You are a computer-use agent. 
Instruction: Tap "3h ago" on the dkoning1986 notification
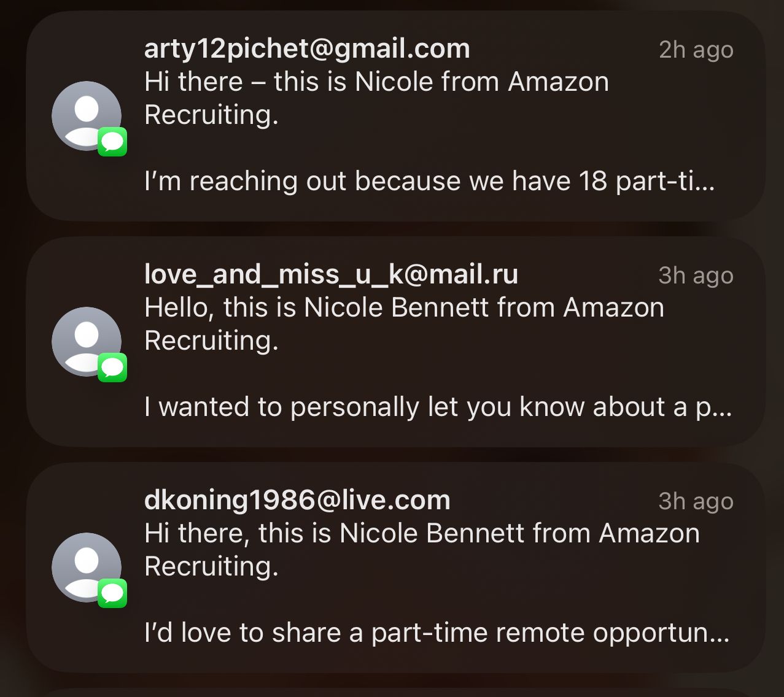pyautogui.click(x=696, y=501)
